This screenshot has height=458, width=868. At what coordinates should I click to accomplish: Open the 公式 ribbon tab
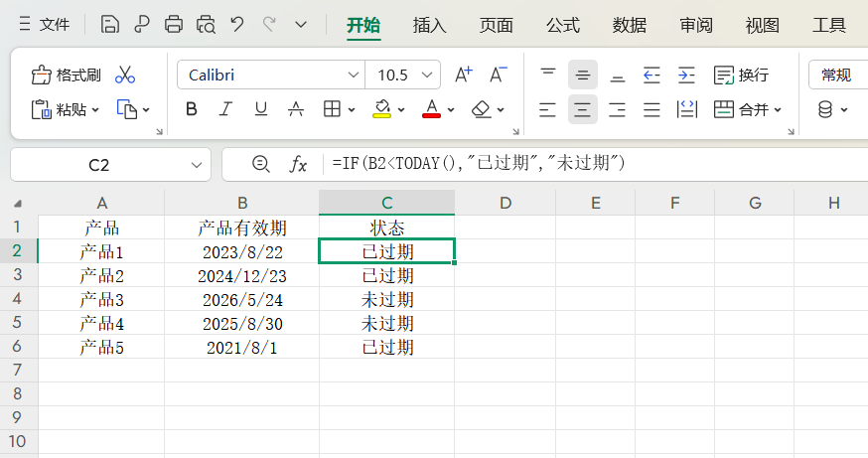pyautogui.click(x=563, y=25)
